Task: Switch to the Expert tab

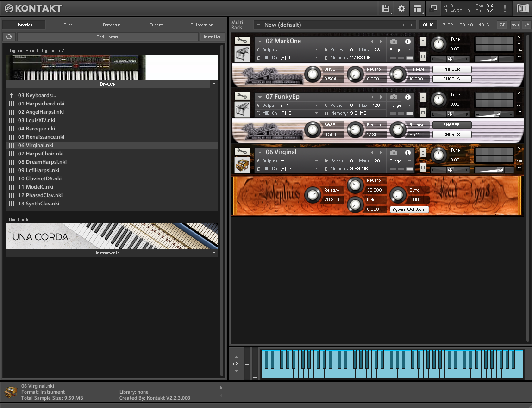Action: (156, 25)
